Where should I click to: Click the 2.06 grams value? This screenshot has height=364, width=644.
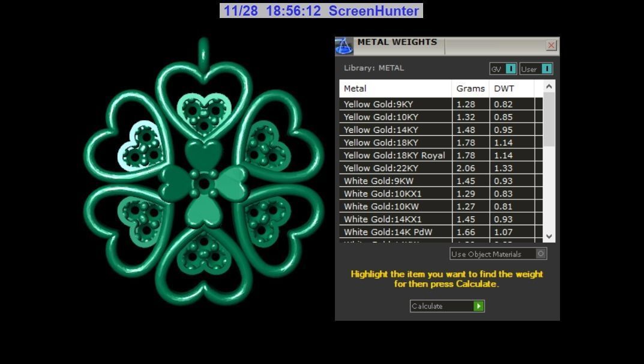[x=466, y=168]
